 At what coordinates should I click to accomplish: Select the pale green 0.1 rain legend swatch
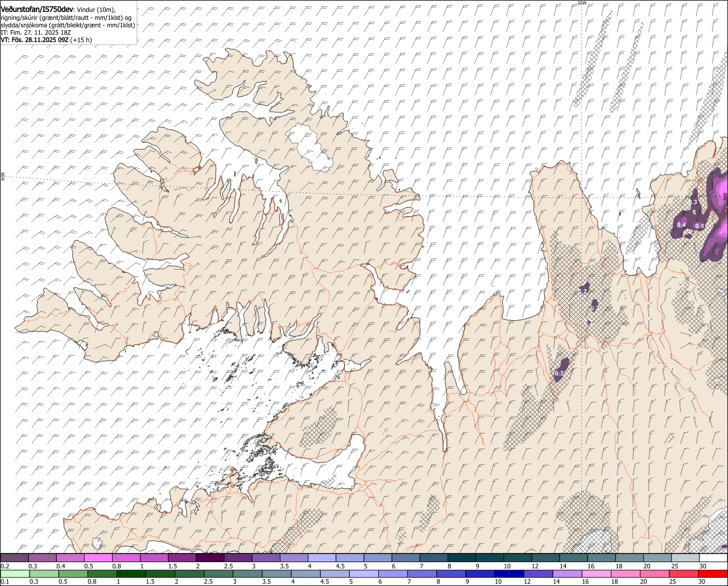point(15,573)
